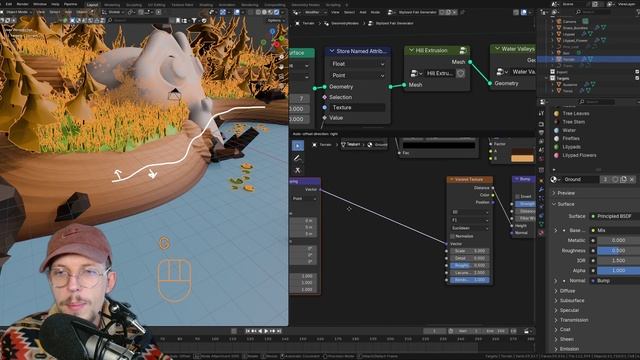
Task: Open the Add menu in node editor
Action: pos(362,13)
